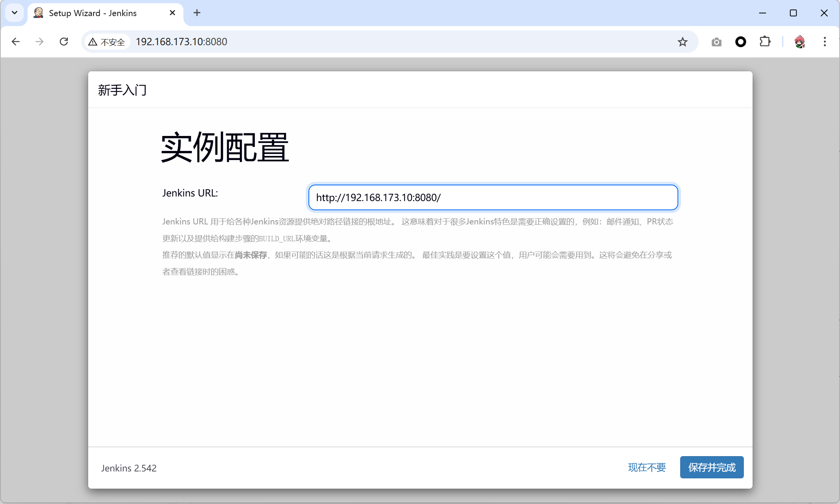Open the Extensions puzzle piece menu
The height and width of the screenshot is (504, 840).
pyautogui.click(x=765, y=42)
